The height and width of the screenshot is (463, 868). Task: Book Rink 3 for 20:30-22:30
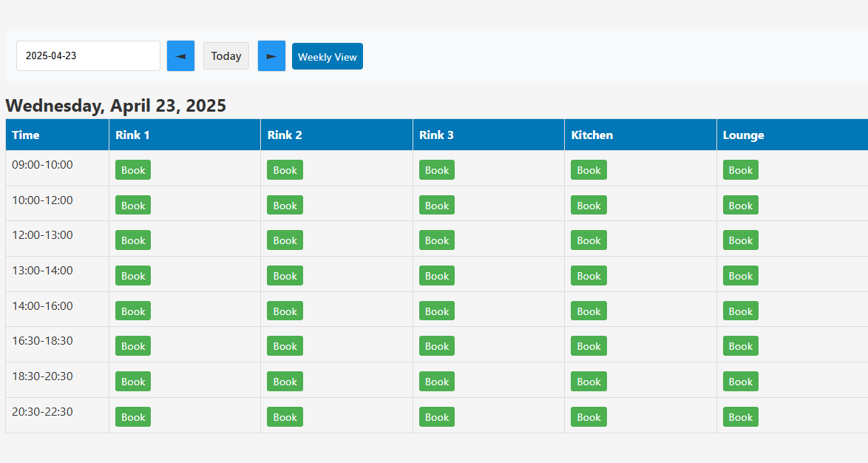437,416
